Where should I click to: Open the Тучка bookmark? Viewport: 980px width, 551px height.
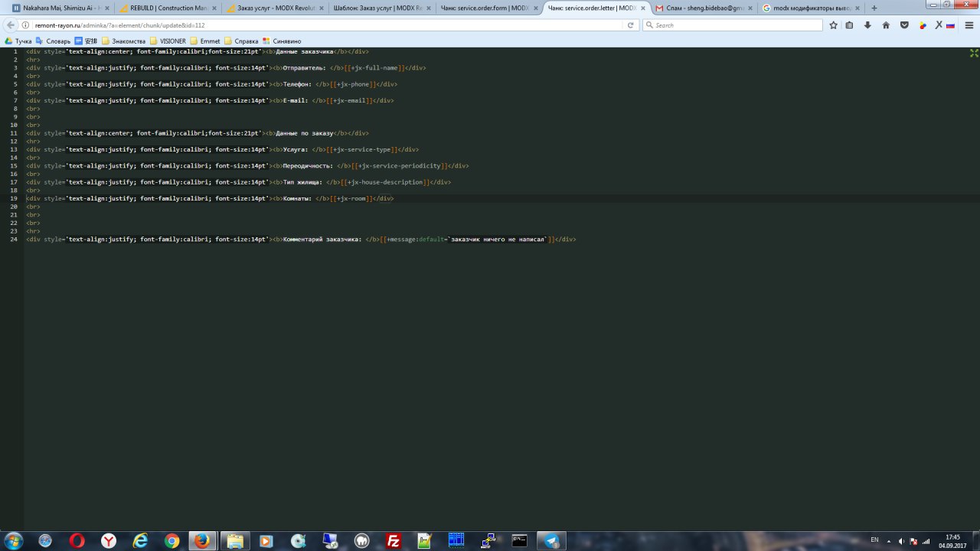[18, 41]
